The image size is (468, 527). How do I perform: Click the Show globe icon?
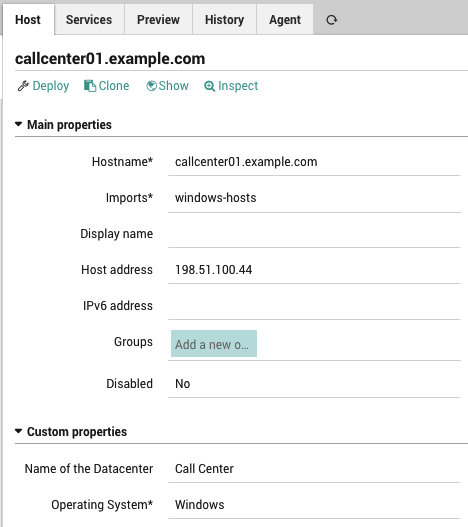(151, 86)
